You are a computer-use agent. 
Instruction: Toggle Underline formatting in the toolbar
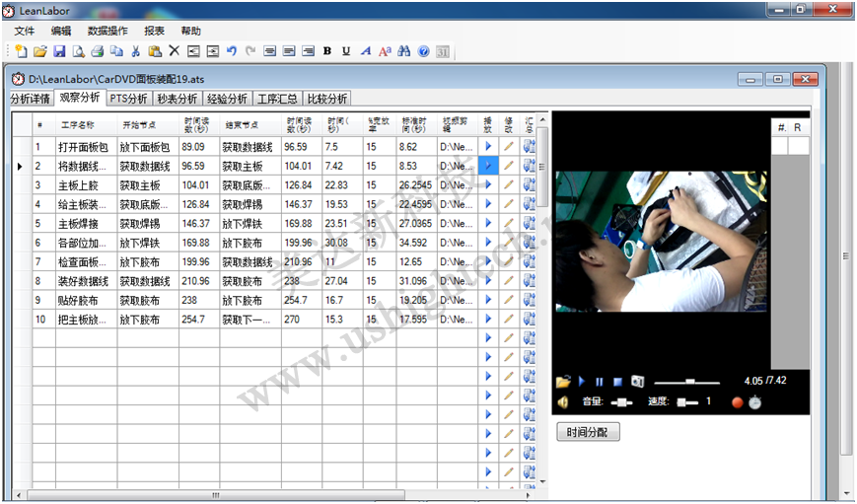[x=346, y=51]
